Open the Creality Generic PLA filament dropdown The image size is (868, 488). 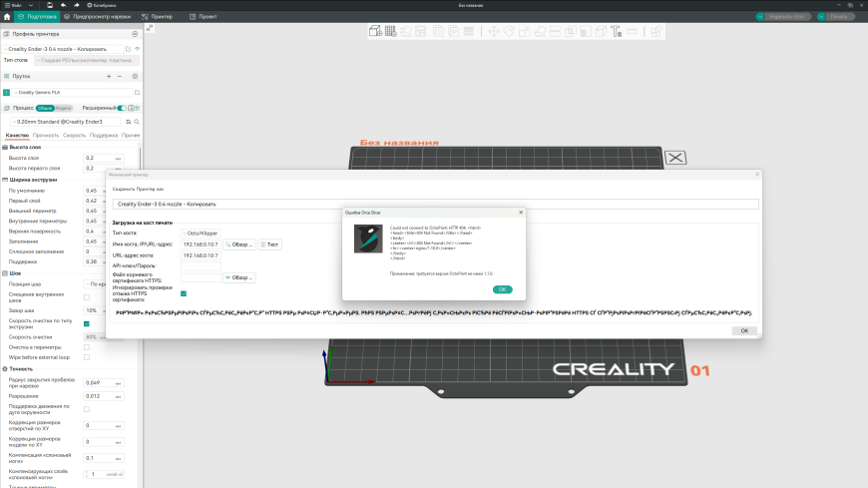click(x=73, y=93)
